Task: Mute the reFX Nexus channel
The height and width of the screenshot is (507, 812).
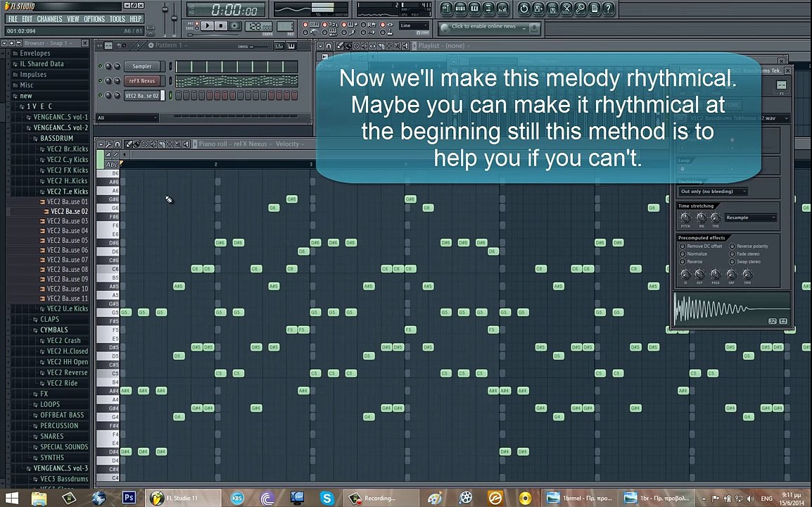Action: tap(101, 81)
